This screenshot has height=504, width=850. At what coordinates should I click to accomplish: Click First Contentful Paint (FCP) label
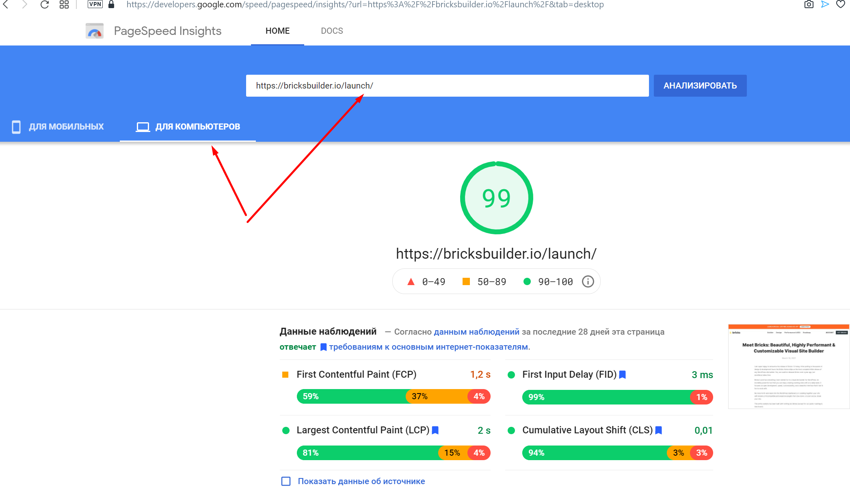coord(357,374)
